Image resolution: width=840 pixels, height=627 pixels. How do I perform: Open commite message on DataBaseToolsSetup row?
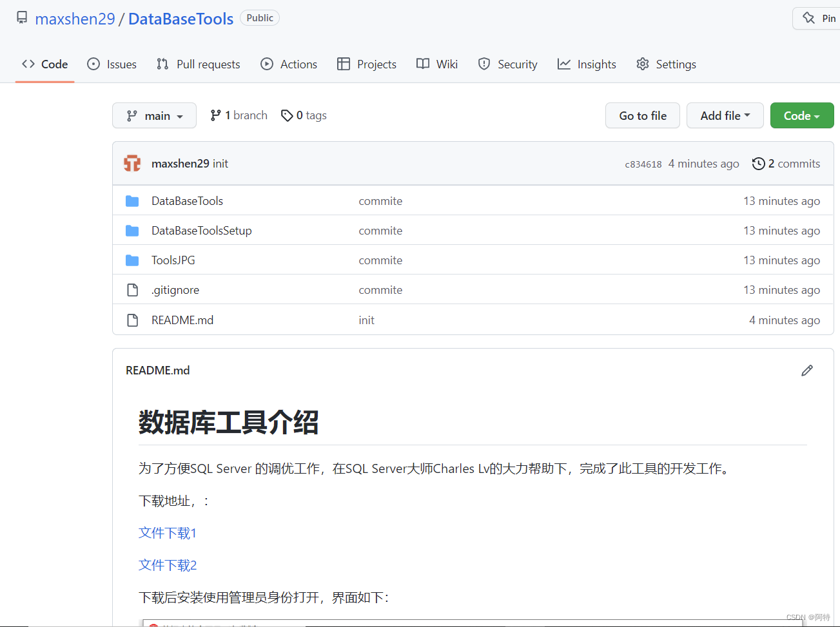click(380, 231)
